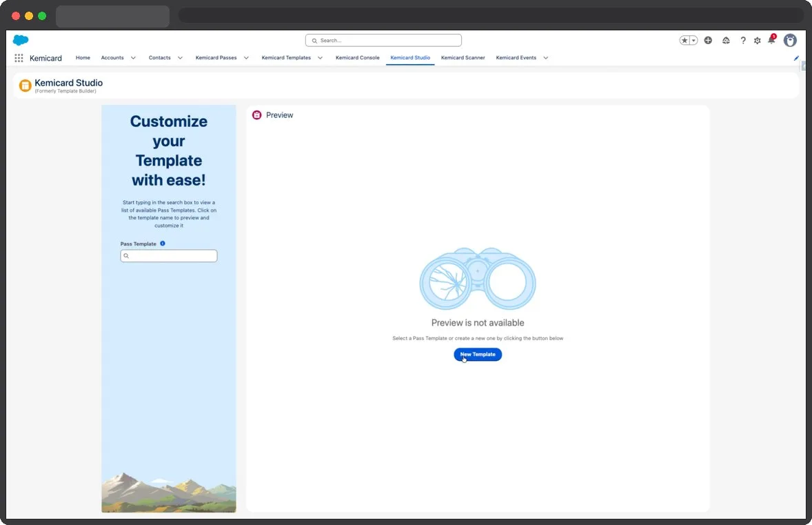Click the green macOS window button
This screenshot has height=525, width=812.
pyautogui.click(x=42, y=16)
